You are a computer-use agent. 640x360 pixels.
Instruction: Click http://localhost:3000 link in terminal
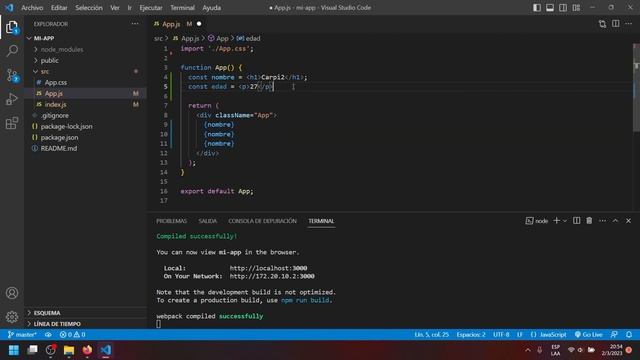pyautogui.click(x=268, y=268)
